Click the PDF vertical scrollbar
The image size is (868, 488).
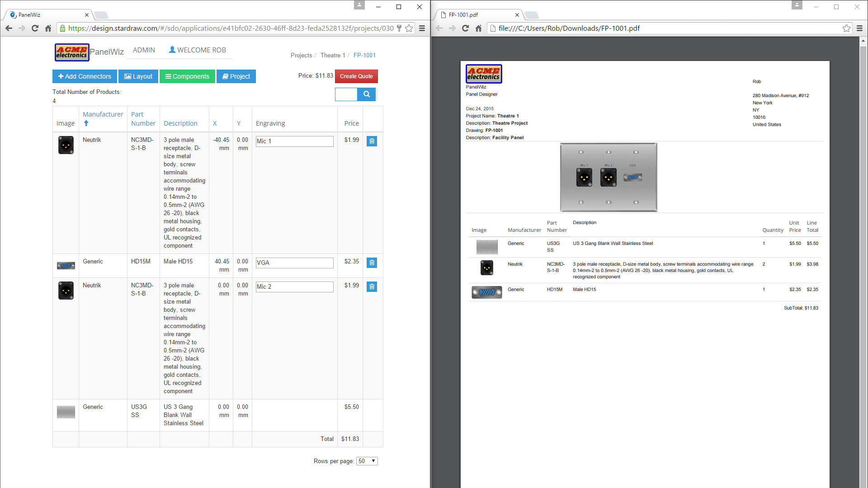click(x=863, y=262)
